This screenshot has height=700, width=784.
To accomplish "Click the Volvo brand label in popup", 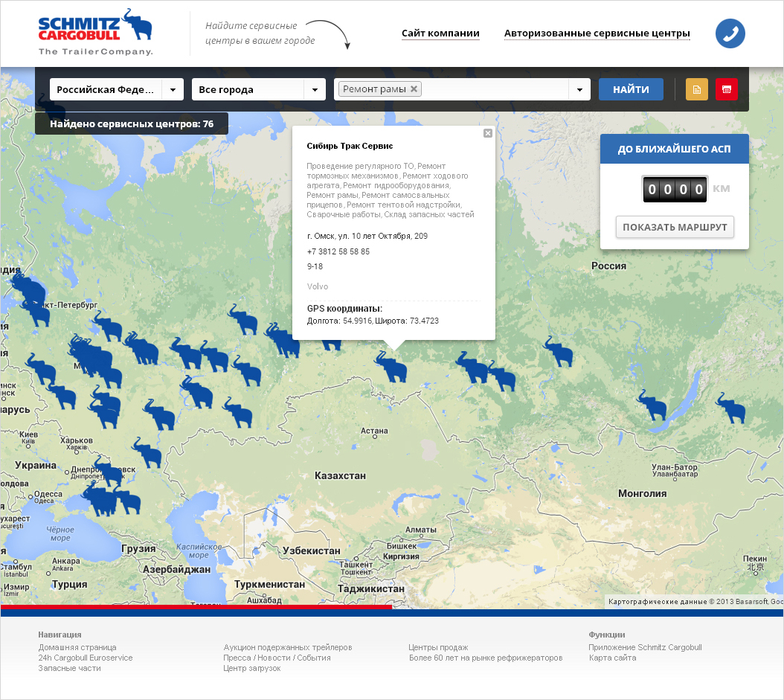I will [x=318, y=286].
